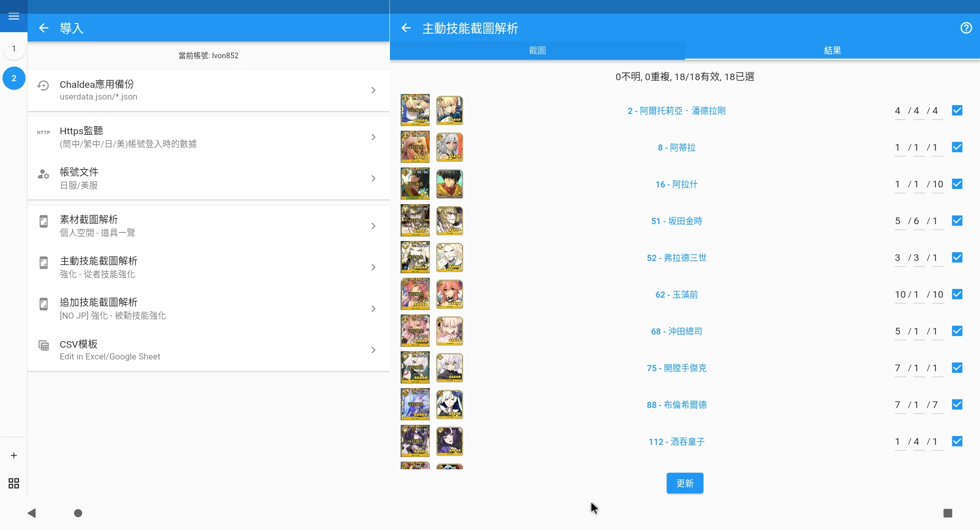Screen dimensions: 980x529
Task: Expand Chaldea應用備份 with its chevron
Action: click(x=374, y=90)
